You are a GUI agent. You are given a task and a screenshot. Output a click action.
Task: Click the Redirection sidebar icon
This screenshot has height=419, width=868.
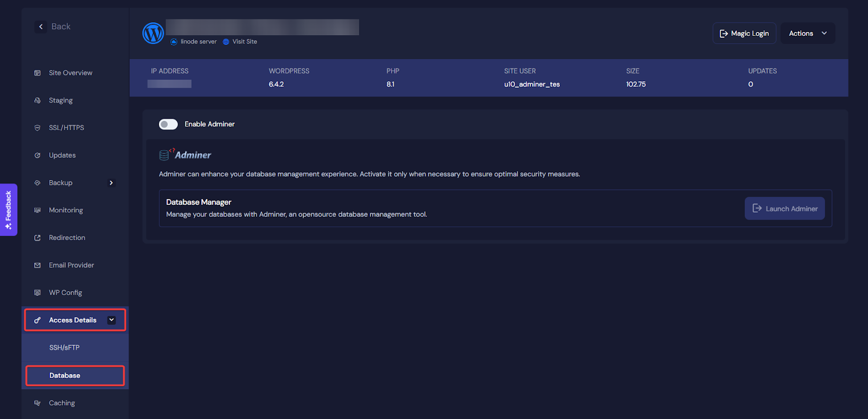(x=37, y=238)
